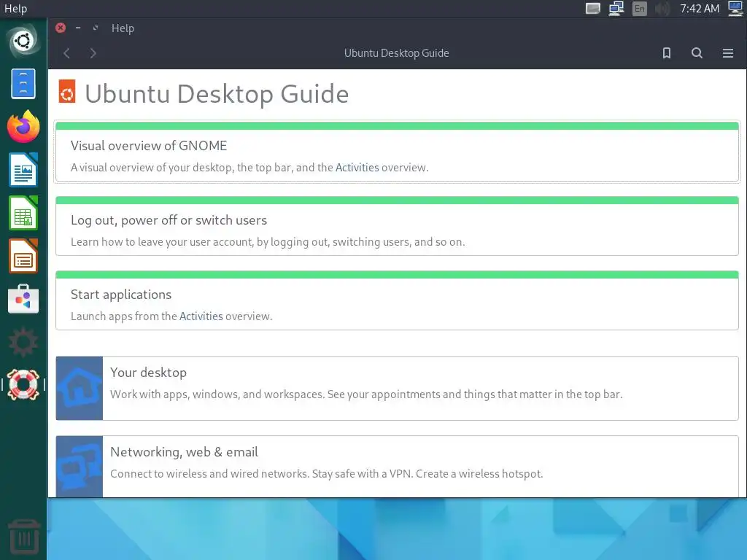This screenshot has height=560, width=747.
Task: Maximize the Help window
Action: coord(96,28)
